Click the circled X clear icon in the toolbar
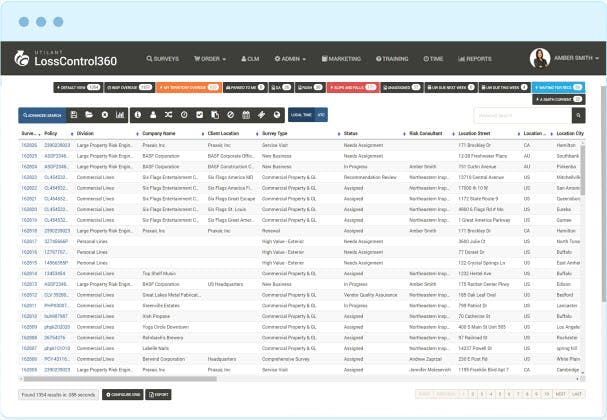Image resolution: width=607 pixels, height=420 pixels. [105, 115]
